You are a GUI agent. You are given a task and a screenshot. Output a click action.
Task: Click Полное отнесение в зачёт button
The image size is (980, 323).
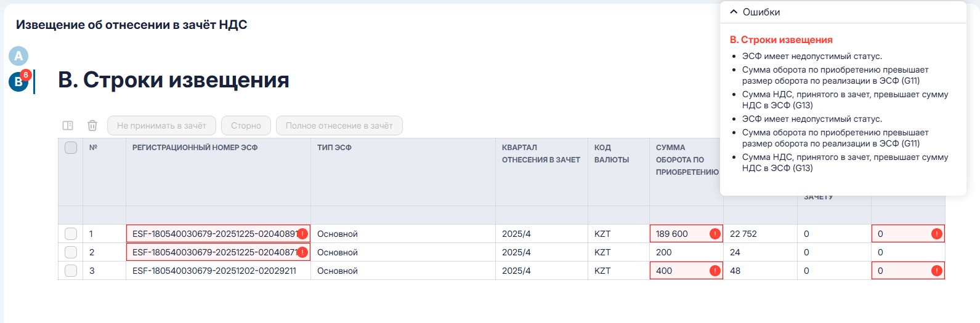pos(339,126)
